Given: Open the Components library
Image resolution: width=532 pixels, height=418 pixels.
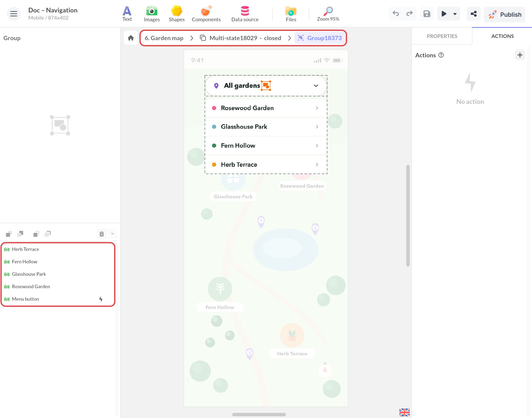Looking at the screenshot, I should [206, 14].
